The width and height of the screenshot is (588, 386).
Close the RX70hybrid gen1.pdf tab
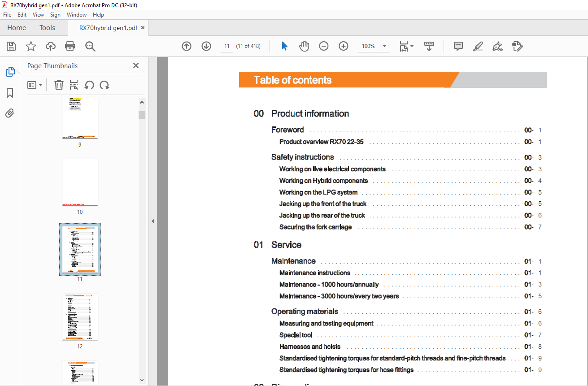143,28
